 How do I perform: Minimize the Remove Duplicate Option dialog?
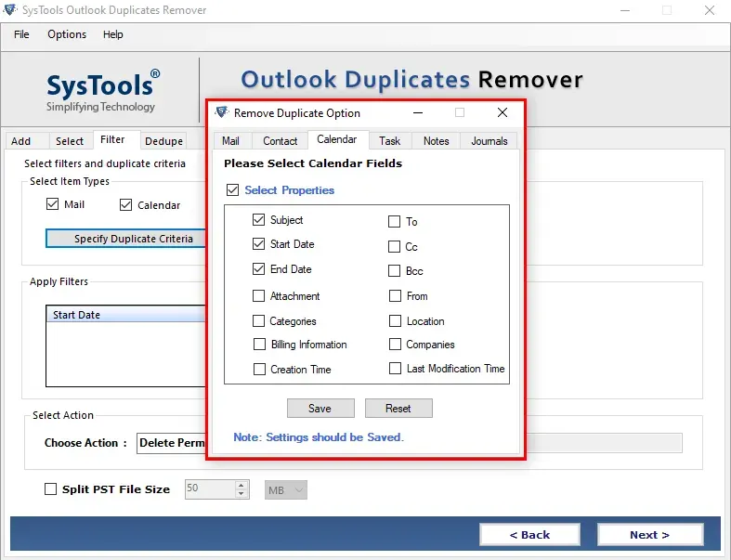click(x=418, y=113)
